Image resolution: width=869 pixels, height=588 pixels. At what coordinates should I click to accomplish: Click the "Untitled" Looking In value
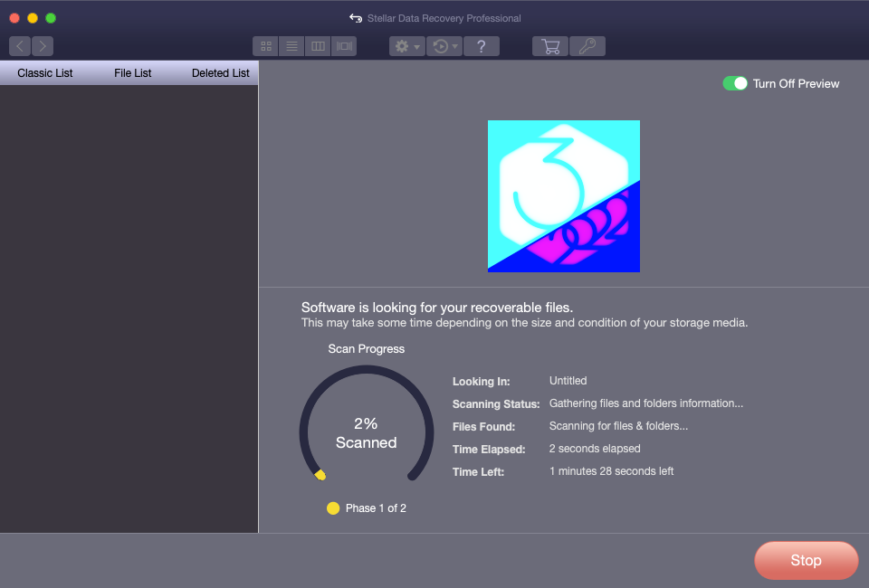(x=568, y=381)
